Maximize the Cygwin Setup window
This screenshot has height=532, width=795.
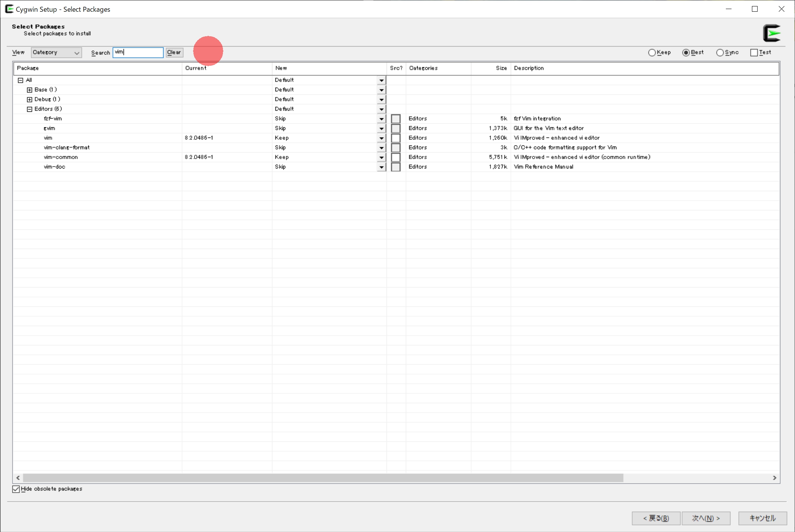click(x=755, y=9)
